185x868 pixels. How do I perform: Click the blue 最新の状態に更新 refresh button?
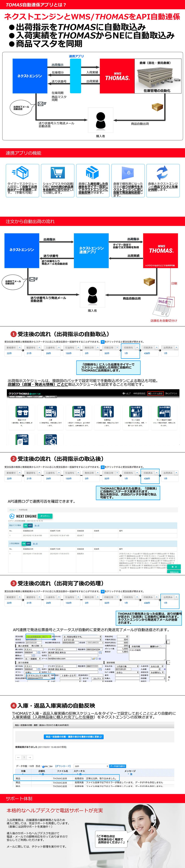point(74,737)
